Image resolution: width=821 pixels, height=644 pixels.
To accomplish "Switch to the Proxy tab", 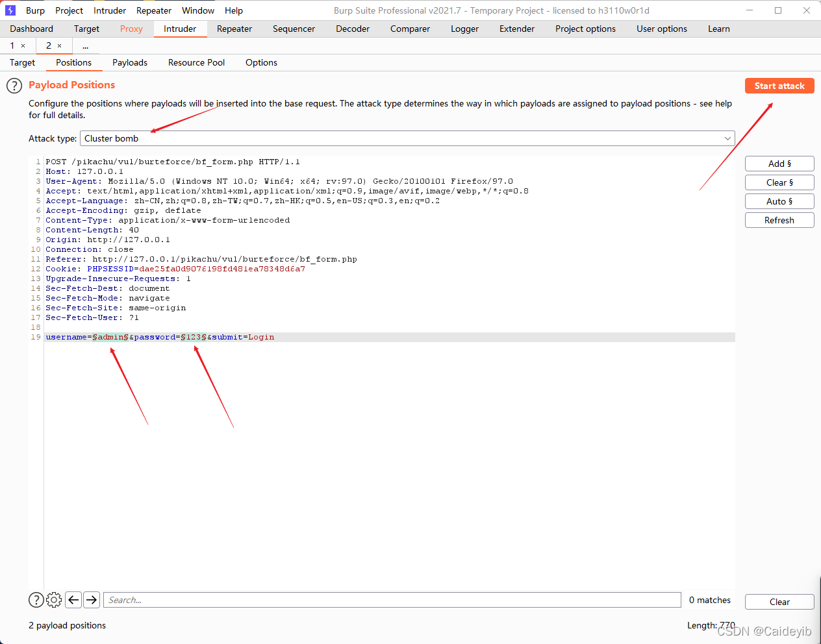I will [131, 29].
